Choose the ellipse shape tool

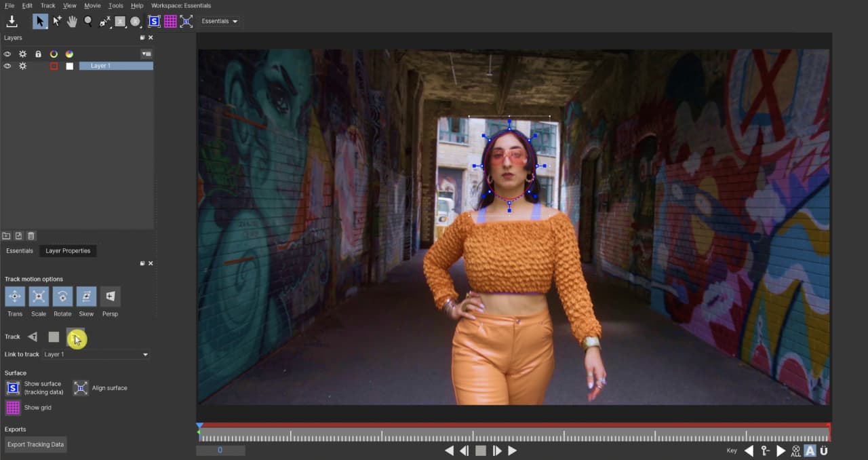(135, 21)
